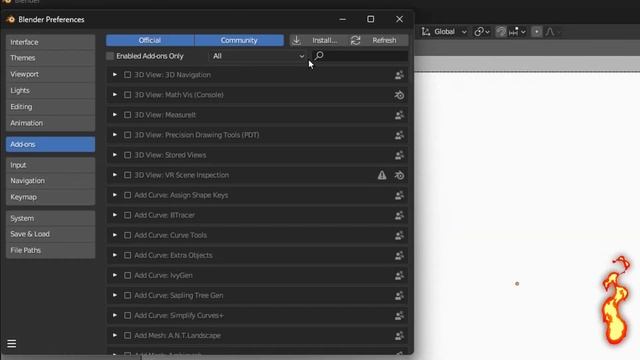The width and height of the screenshot is (640, 360).
Task: Expand the Add Curve: Sapling Tree Gen details
Action: click(x=115, y=295)
